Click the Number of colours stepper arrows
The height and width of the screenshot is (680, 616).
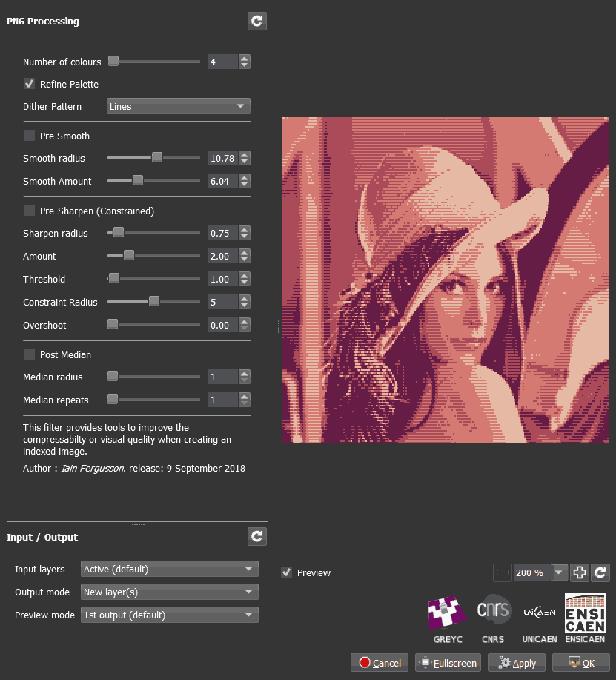click(x=245, y=62)
